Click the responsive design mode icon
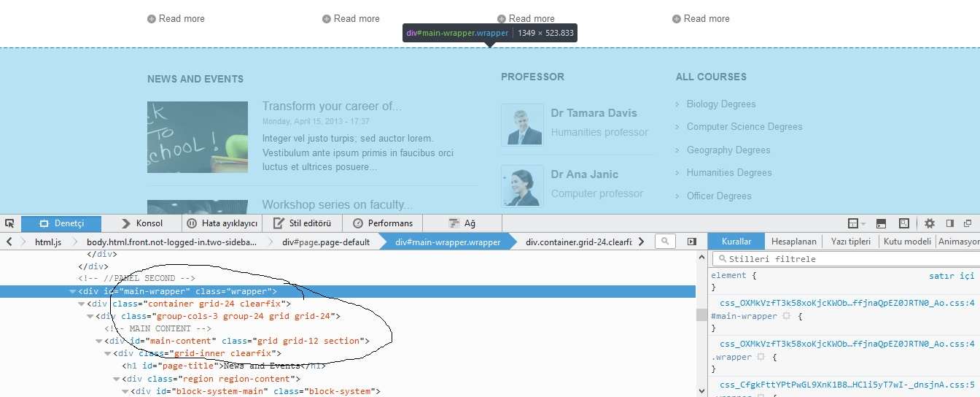The width and height of the screenshot is (980, 397). coord(904,223)
